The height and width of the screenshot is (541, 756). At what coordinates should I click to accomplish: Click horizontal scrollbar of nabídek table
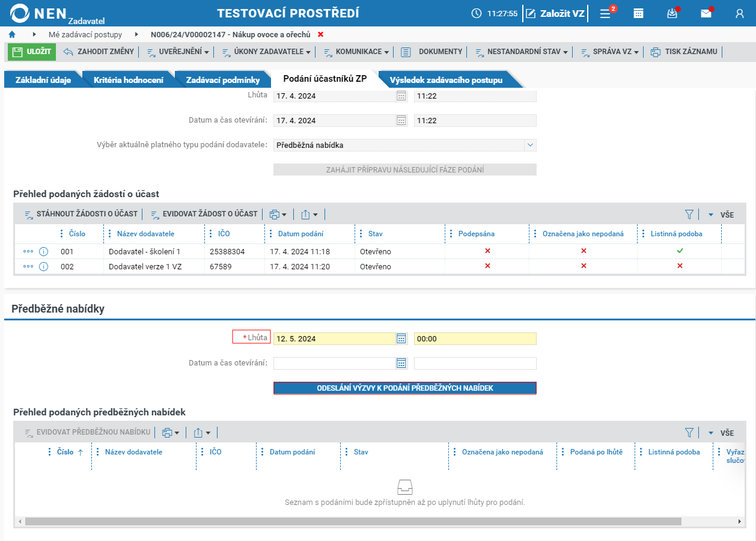(x=353, y=522)
